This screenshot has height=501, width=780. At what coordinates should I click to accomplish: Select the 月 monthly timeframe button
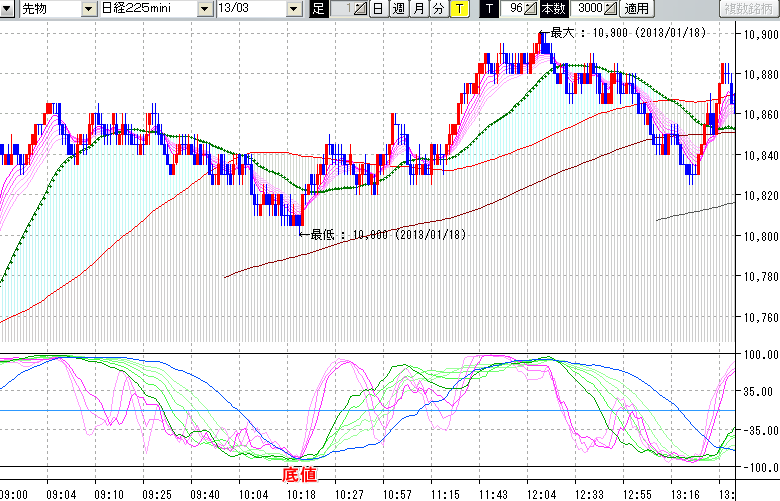[418, 9]
